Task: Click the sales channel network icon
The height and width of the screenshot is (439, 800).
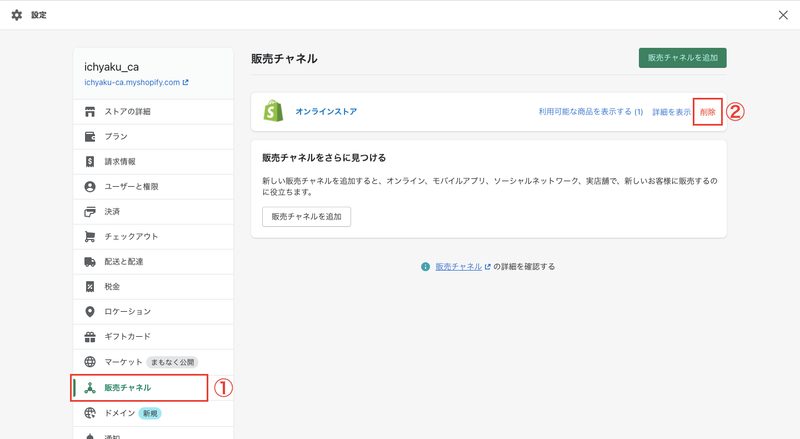Action: [90, 387]
